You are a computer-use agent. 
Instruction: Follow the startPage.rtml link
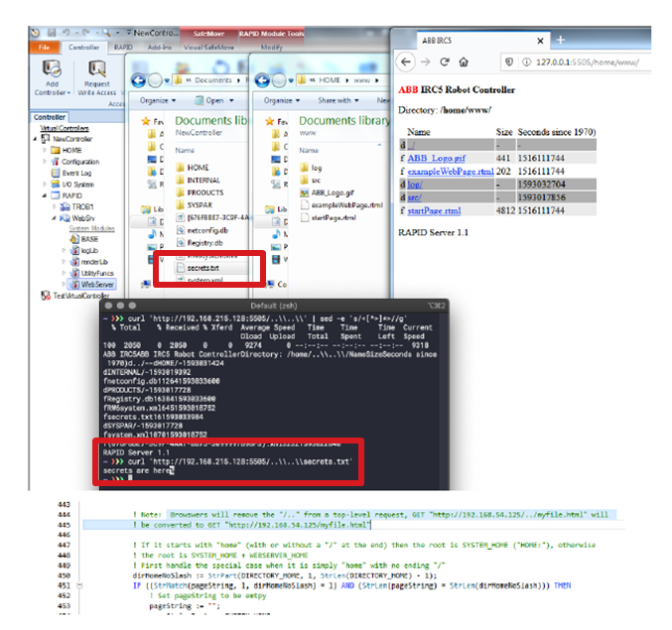coord(434,211)
